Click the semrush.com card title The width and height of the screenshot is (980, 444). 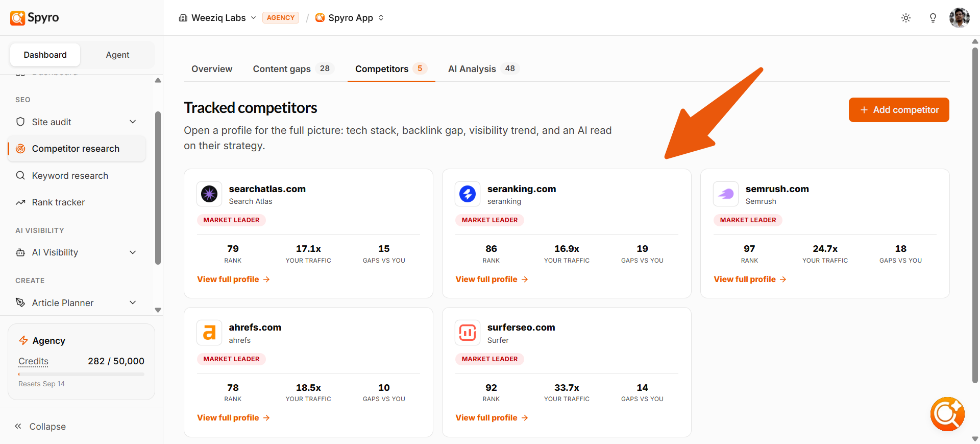coord(777,189)
